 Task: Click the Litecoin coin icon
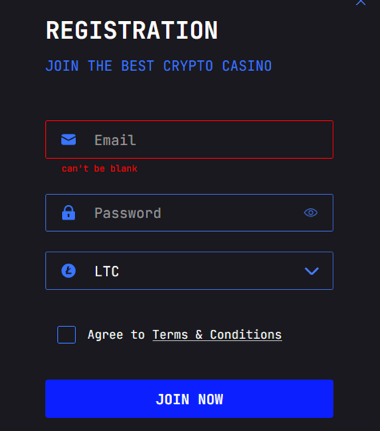click(69, 271)
